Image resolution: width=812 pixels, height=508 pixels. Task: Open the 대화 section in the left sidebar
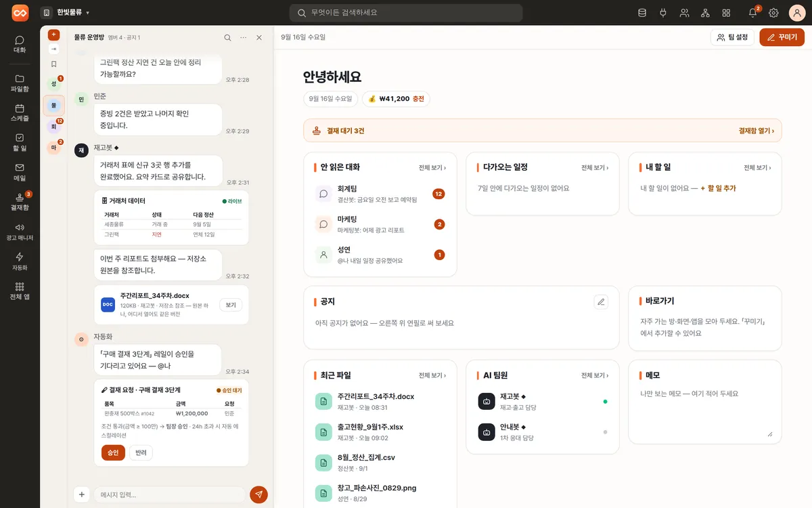[20, 45]
